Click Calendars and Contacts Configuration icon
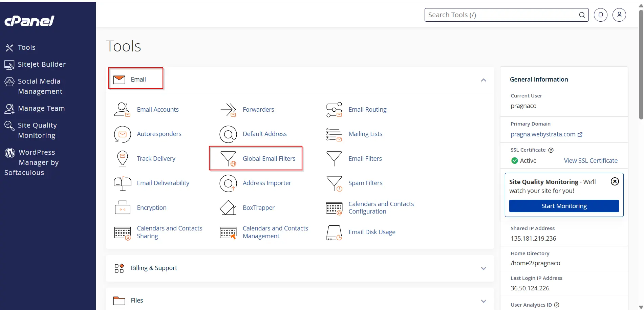This screenshot has height=310, width=644. 334,208
